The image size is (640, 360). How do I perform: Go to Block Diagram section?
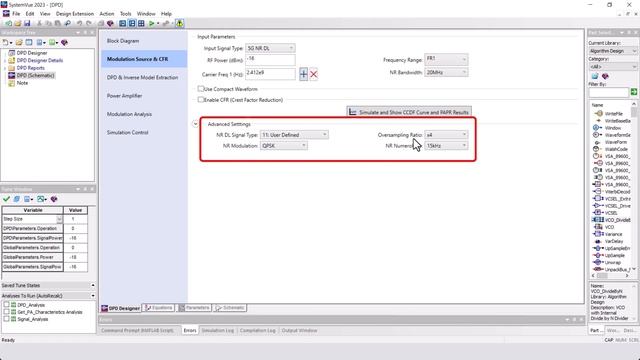[123, 41]
